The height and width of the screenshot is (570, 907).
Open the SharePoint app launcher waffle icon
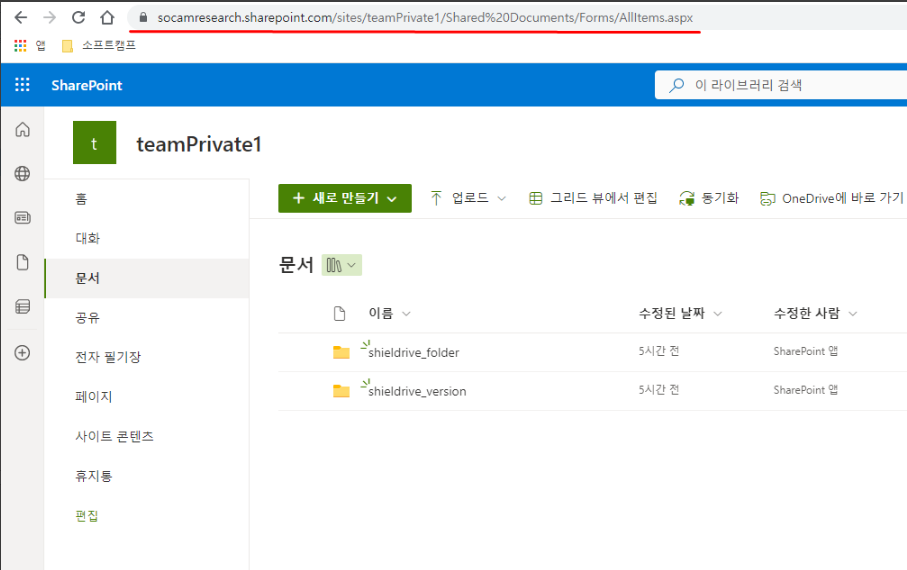coord(22,85)
